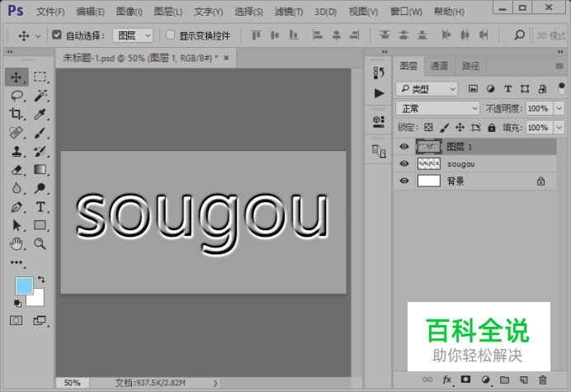Select the Magic Wand tool
571x392 pixels.
tap(40, 96)
